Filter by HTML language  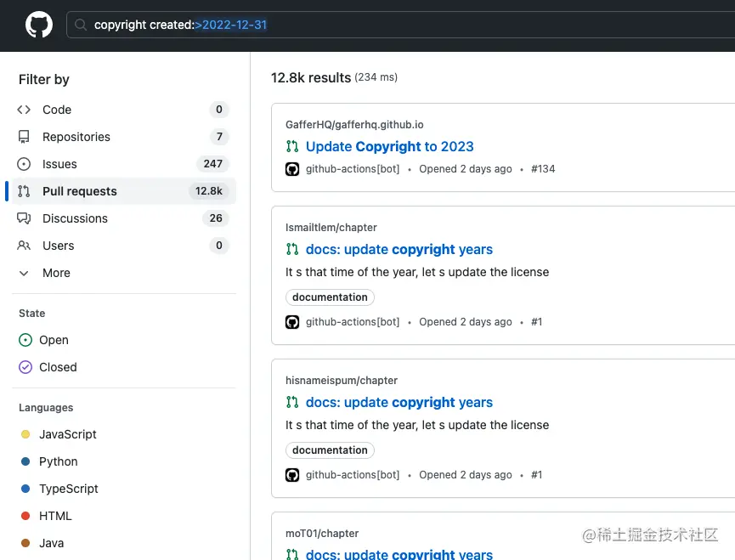(x=55, y=516)
